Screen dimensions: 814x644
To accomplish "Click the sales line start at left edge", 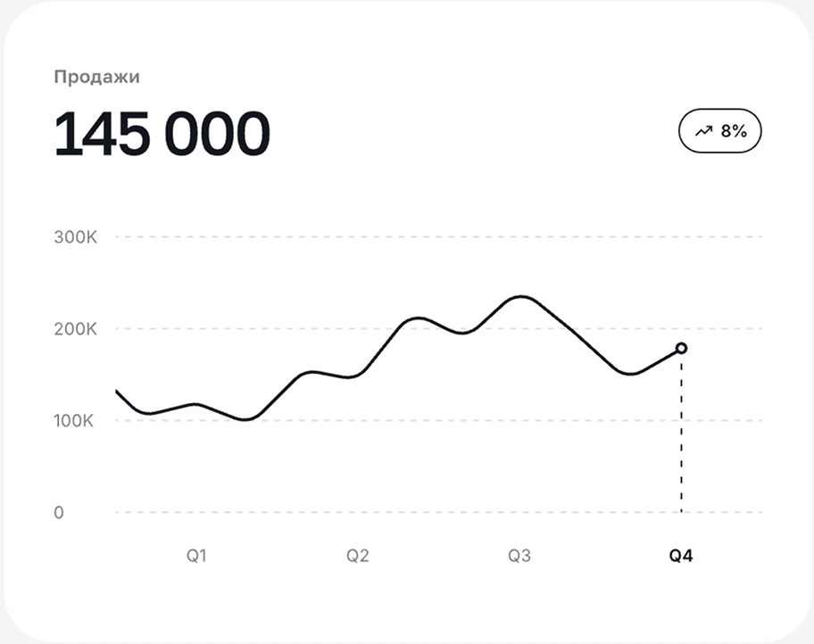I will click(117, 391).
